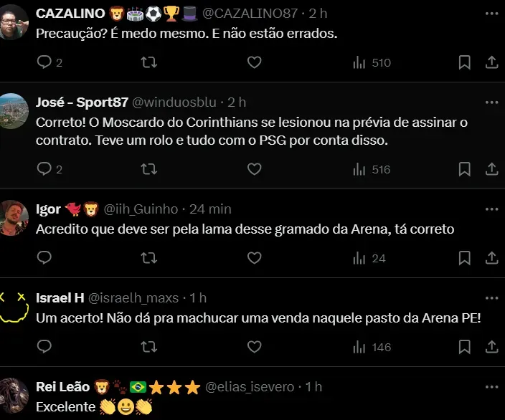
Task: Open the @winduosblu profile handle
Action: [175, 102]
